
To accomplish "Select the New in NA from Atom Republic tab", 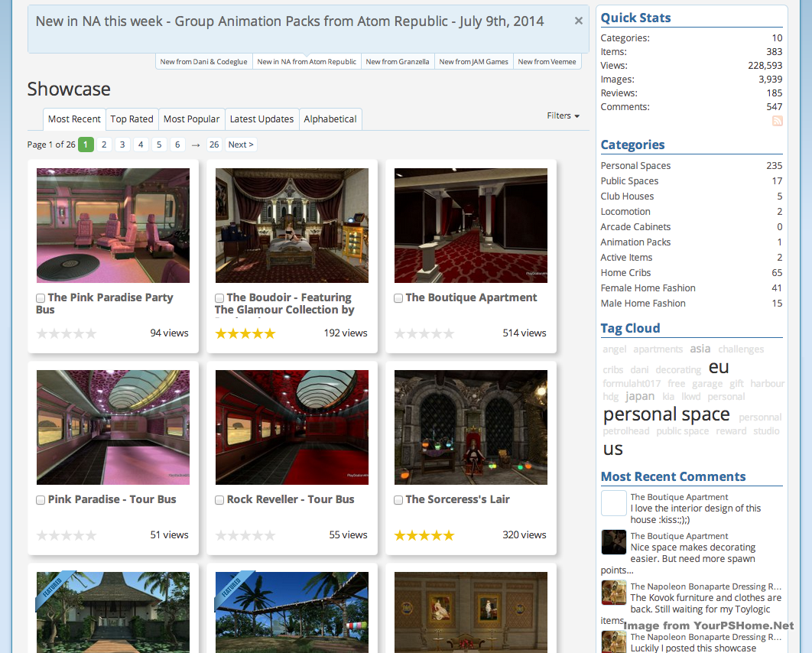I will point(307,62).
